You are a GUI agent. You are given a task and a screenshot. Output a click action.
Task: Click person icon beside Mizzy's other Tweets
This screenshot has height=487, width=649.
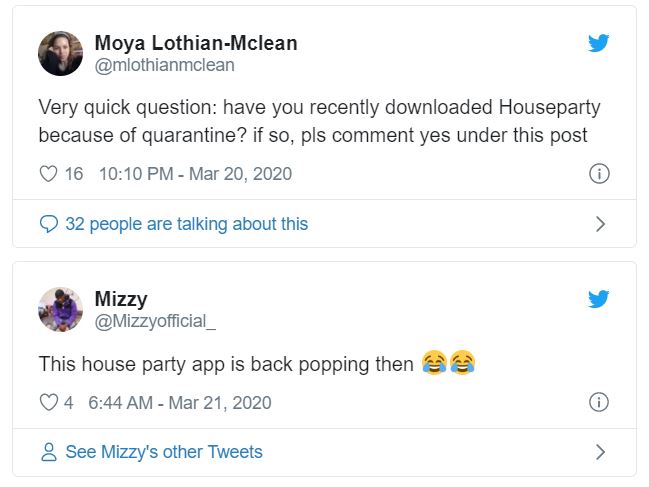tap(48, 452)
